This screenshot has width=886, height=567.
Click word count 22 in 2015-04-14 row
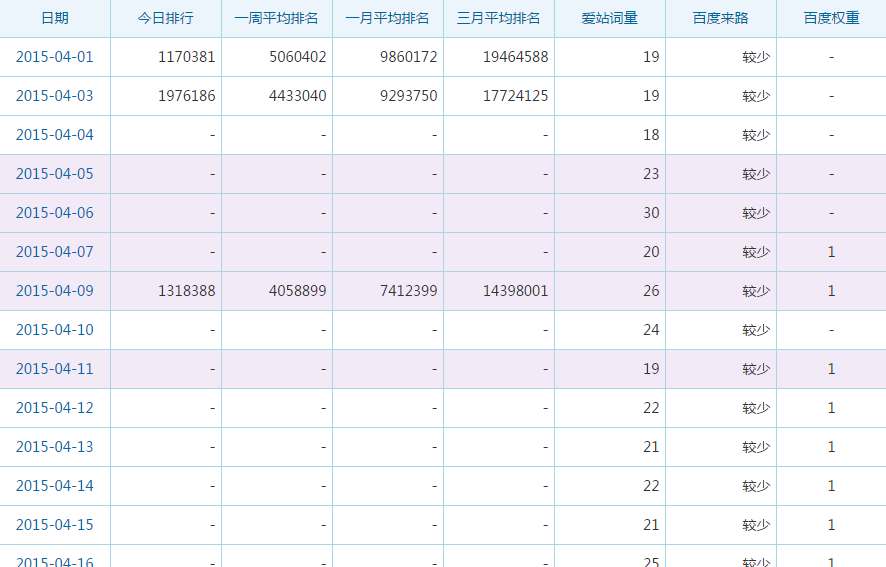coord(651,486)
